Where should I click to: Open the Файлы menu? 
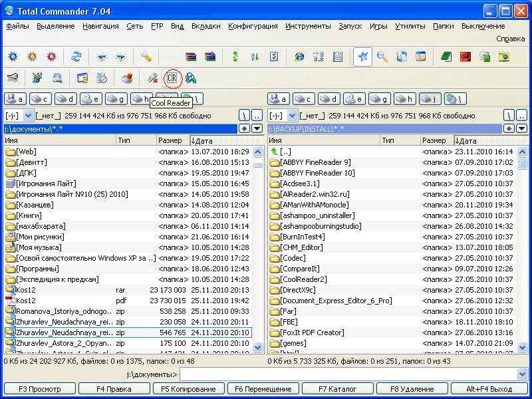click(x=18, y=26)
